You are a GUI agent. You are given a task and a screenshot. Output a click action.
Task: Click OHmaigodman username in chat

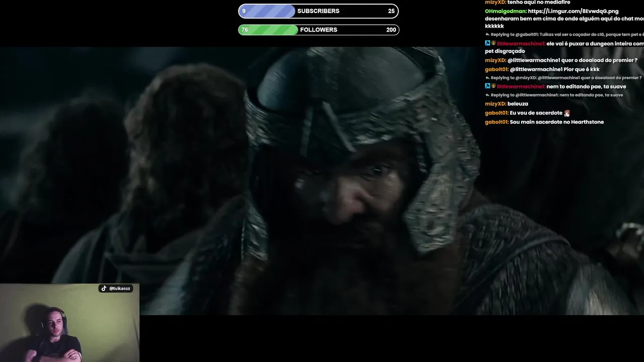point(506,11)
